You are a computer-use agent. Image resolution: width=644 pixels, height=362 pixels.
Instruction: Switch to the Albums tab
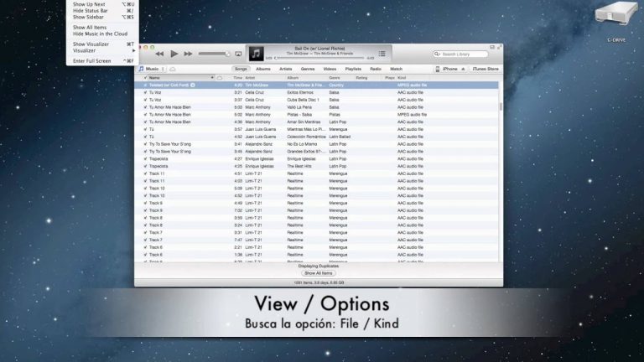(262, 69)
